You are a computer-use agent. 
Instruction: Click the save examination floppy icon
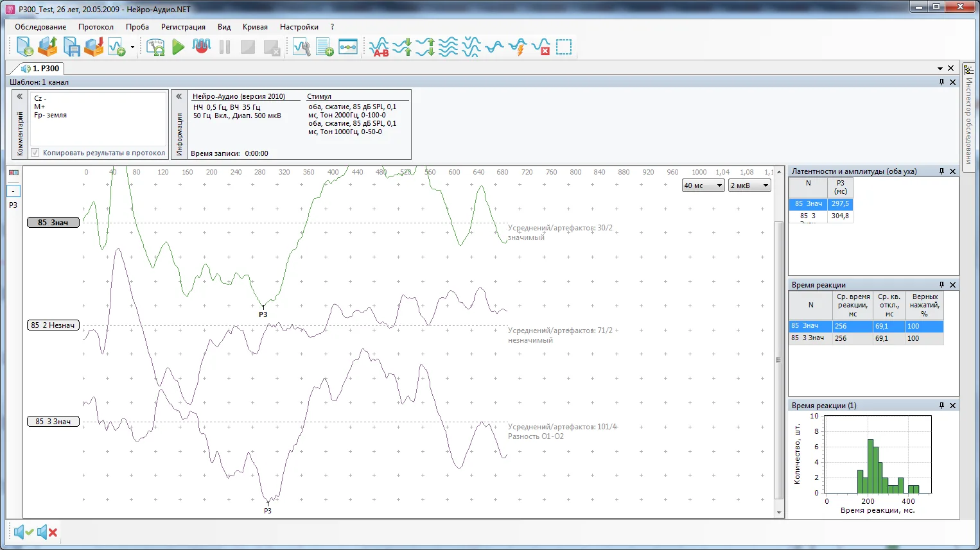(x=71, y=47)
